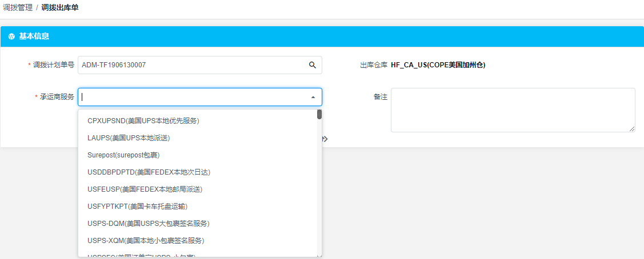Screen dimensions: 644x259
Task: Select USFEUSP(美国FEDEX本地邮局派送) option
Action: tap(198, 189)
